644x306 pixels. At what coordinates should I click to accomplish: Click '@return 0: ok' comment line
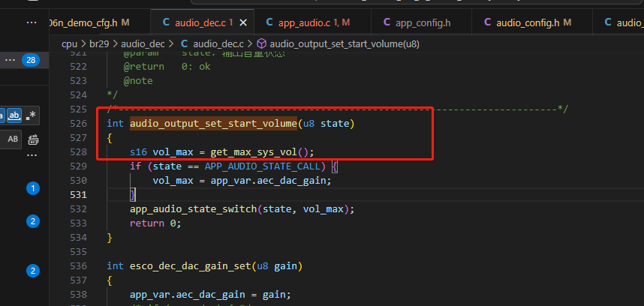(167, 67)
